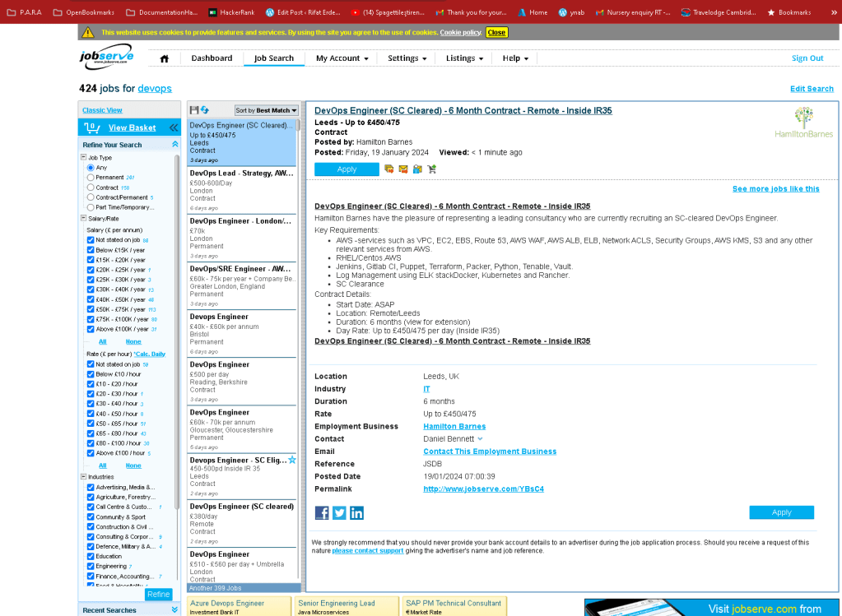The image size is (842, 616).
Task: Star the Devops Engineer SC Elig job
Action: coord(292,460)
